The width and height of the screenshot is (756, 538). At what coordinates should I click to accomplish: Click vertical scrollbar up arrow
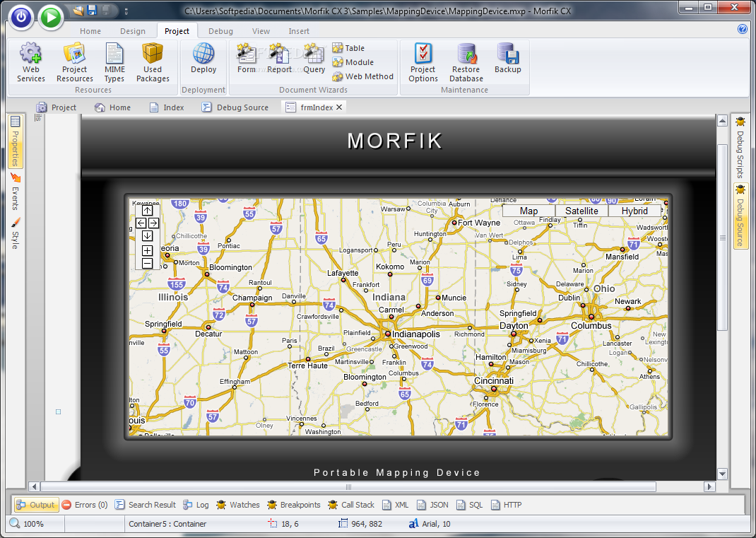click(x=722, y=121)
